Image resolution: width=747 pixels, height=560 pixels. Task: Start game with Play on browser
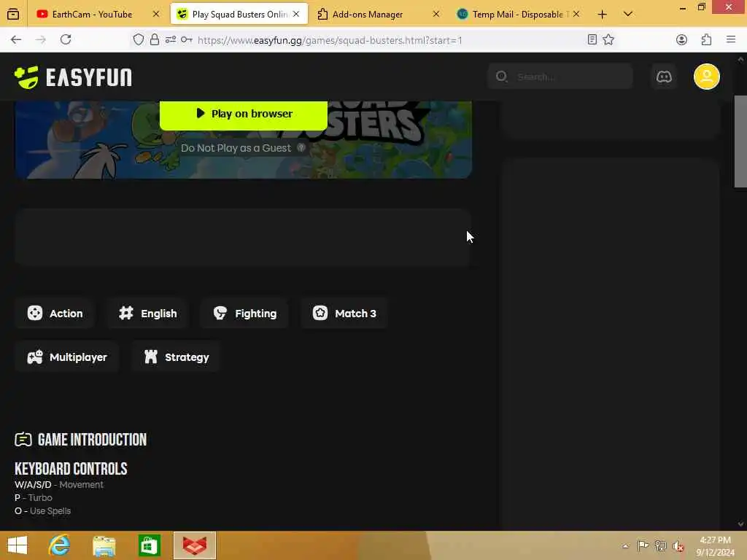point(244,114)
